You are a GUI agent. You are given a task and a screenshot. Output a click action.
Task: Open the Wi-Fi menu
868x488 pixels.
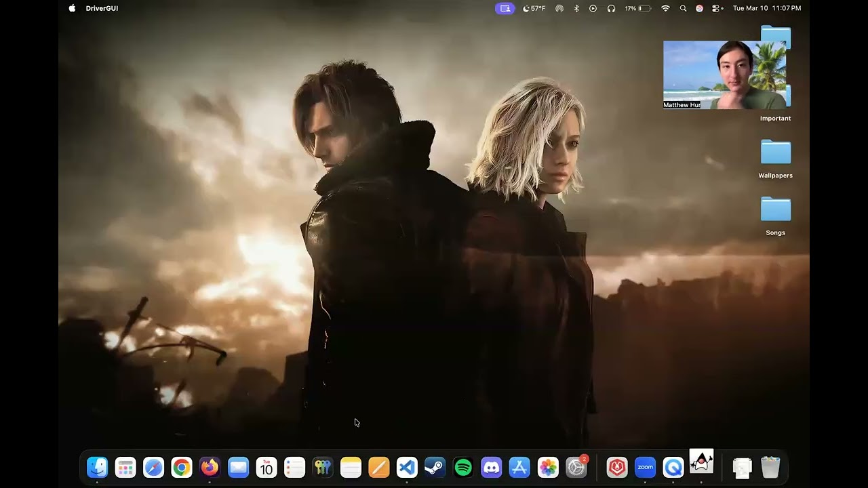665,8
